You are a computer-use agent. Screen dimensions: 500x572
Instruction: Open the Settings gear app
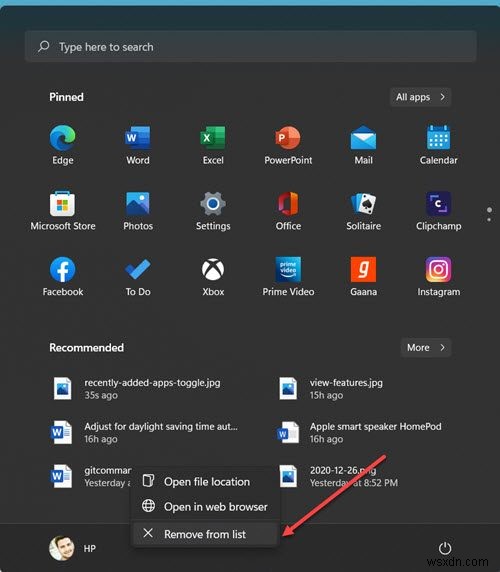click(213, 210)
